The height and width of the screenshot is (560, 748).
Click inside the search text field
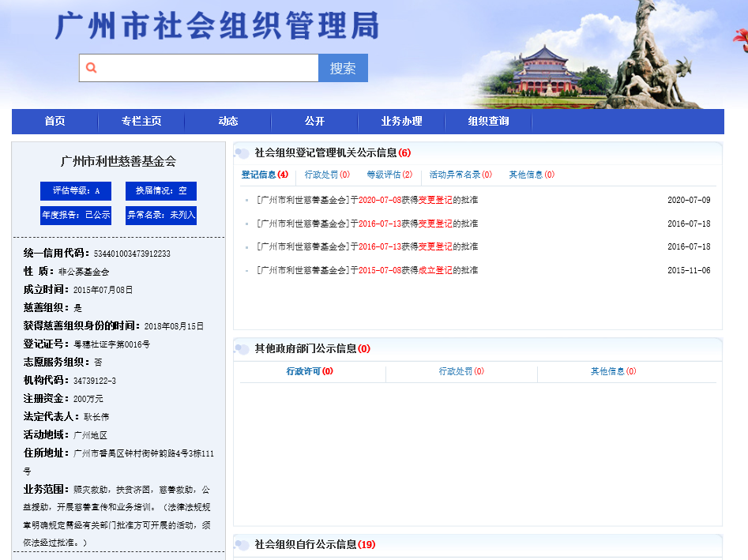(205, 68)
